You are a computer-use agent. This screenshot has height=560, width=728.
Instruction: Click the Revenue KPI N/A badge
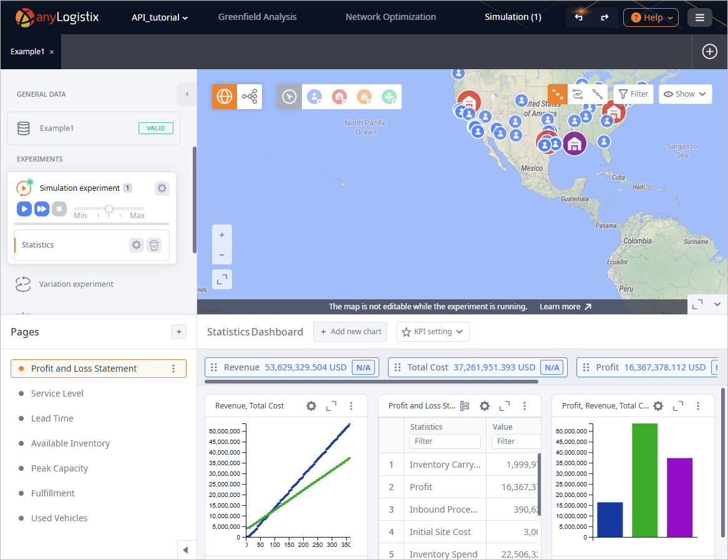pyautogui.click(x=363, y=367)
